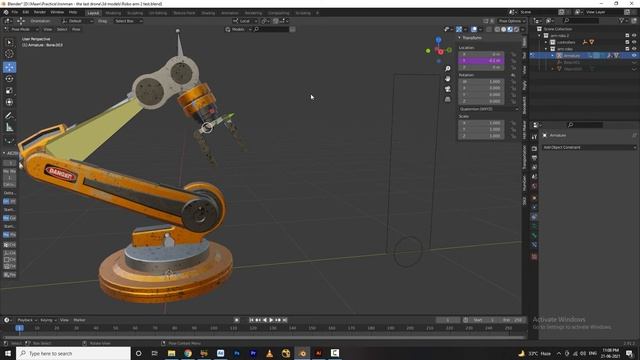Open the Object Constraint properties tab icon
The height and width of the screenshot is (360, 640).
click(534, 217)
